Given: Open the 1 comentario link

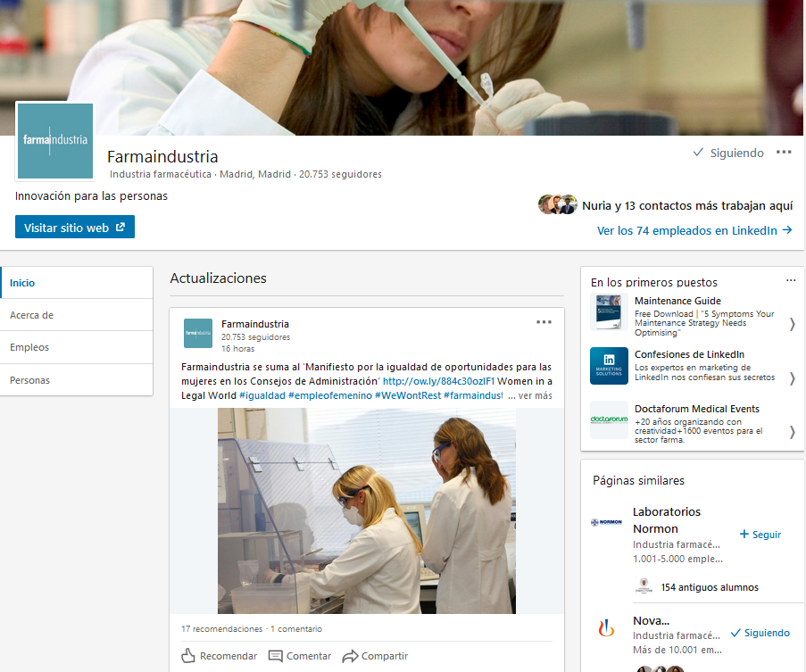Looking at the screenshot, I should click(296, 629).
